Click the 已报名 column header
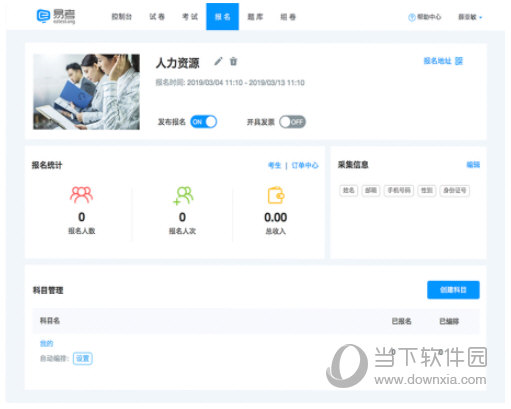The image size is (511, 409). click(401, 321)
